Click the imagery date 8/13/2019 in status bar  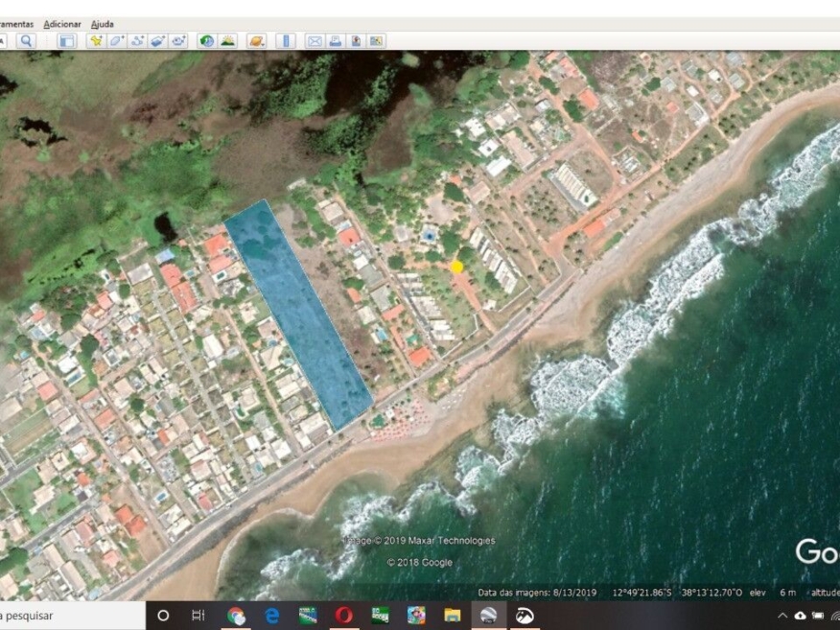pos(574,592)
